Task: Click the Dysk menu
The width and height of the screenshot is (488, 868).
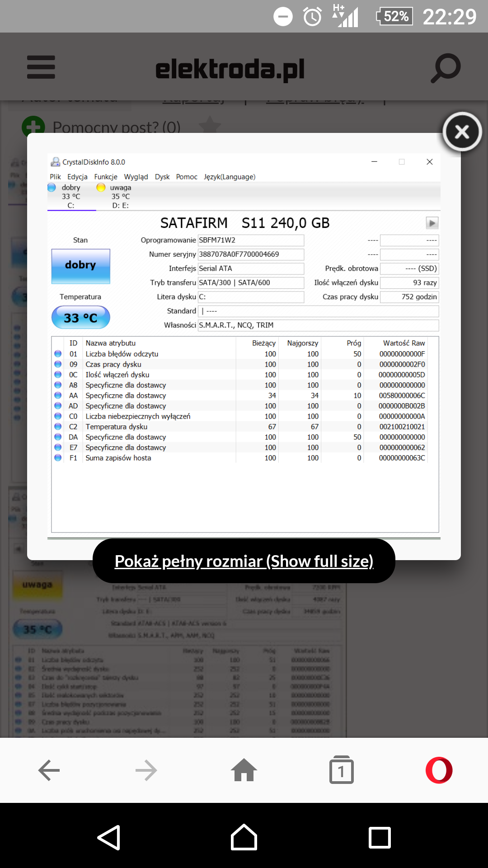Action: point(162,177)
